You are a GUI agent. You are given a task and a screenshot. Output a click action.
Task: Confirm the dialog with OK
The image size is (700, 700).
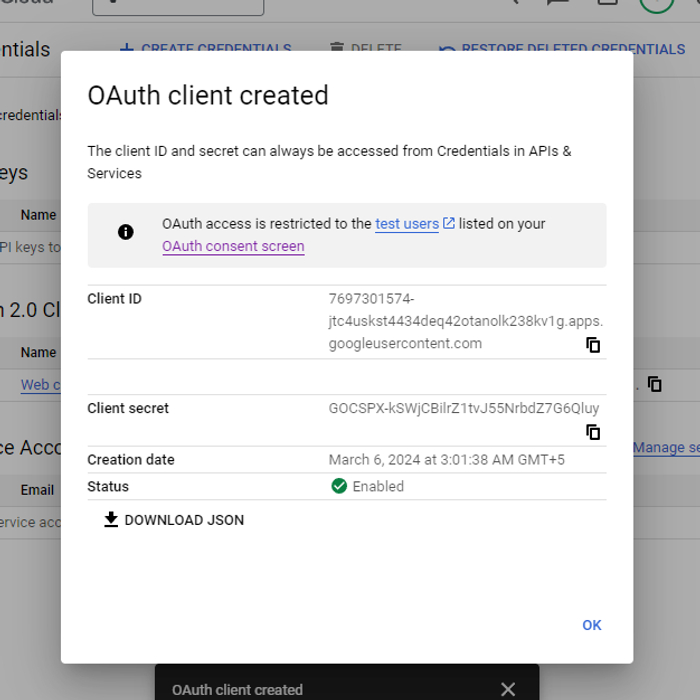592,625
